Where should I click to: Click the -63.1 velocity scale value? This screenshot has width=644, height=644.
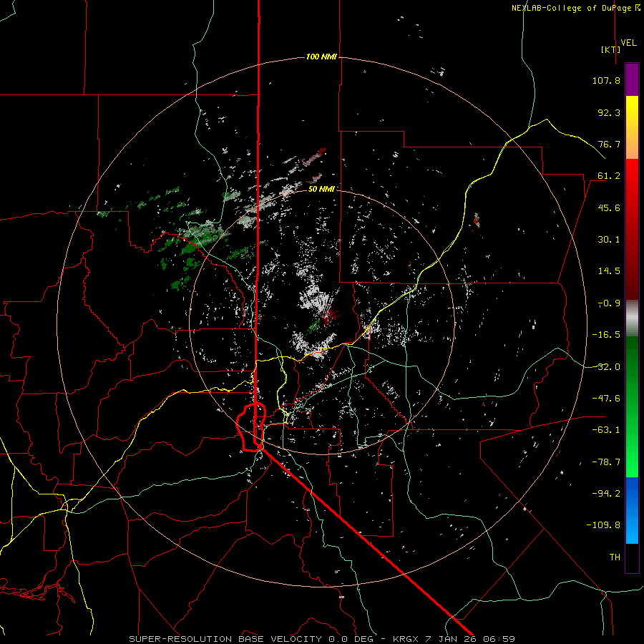(x=606, y=430)
